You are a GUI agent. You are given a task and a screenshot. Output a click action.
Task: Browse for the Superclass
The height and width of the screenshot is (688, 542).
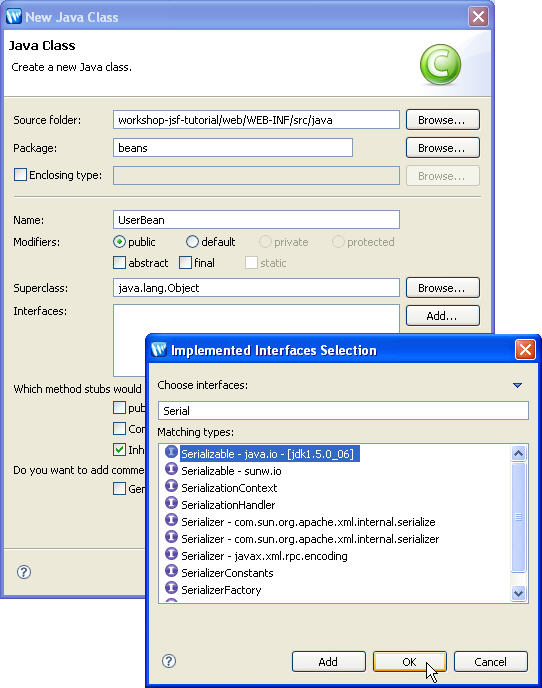click(443, 288)
